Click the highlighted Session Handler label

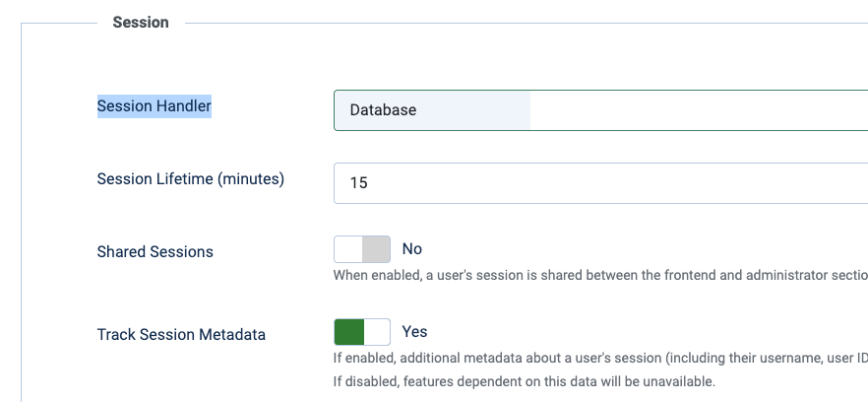(154, 105)
